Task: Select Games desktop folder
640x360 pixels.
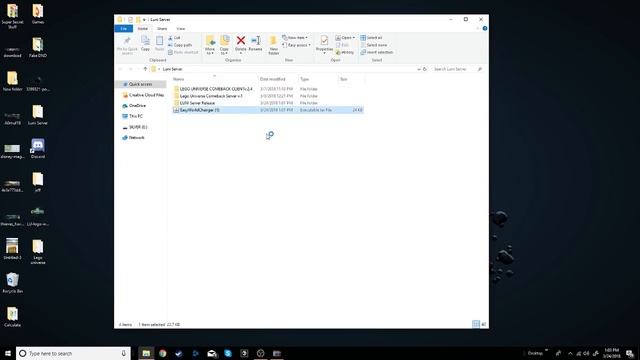Action: point(38,14)
